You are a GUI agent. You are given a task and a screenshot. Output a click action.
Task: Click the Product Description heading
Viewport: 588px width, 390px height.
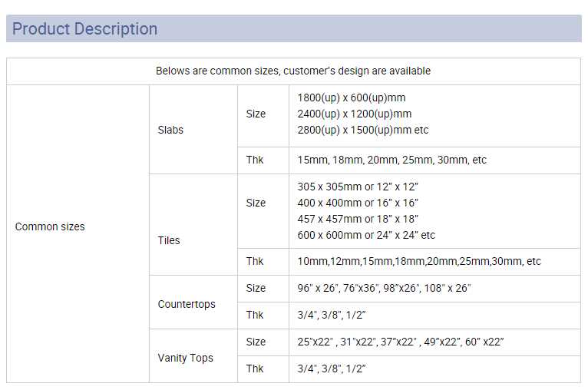[84, 29]
